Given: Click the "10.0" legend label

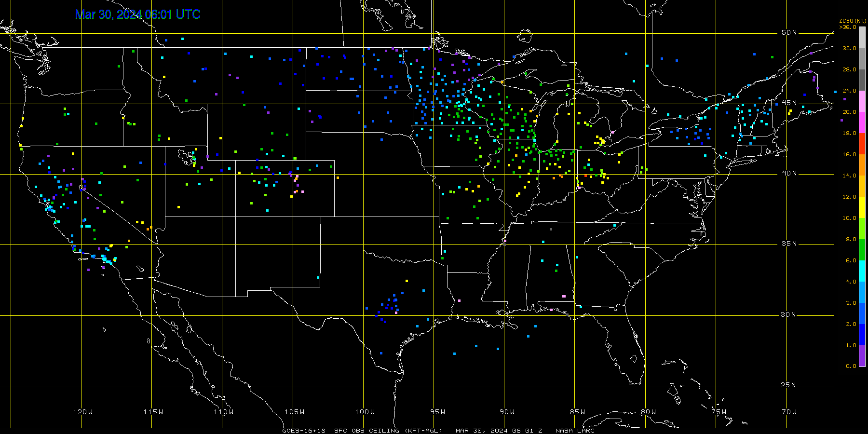Looking at the screenshot, I should 849,218.
